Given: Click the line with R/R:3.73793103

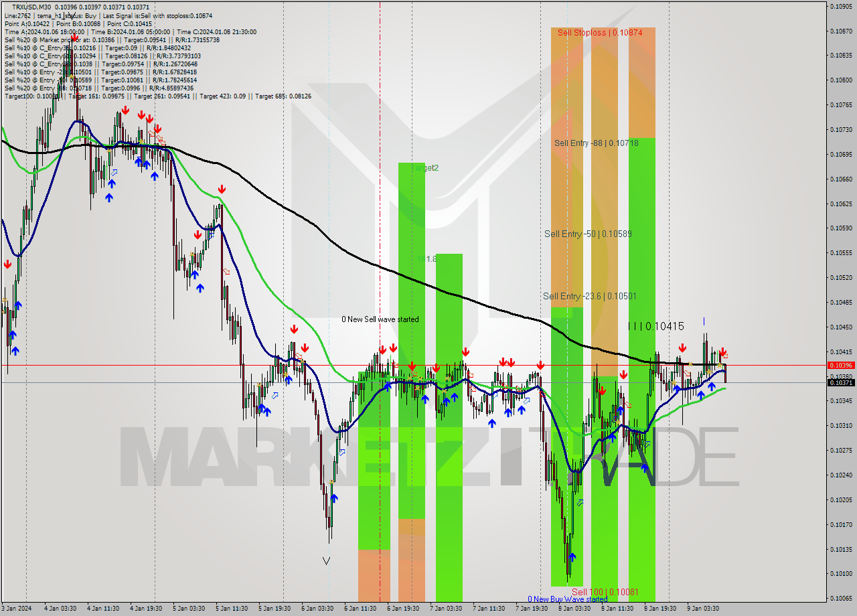Looking at the screenshot, I should pos(102,56).
